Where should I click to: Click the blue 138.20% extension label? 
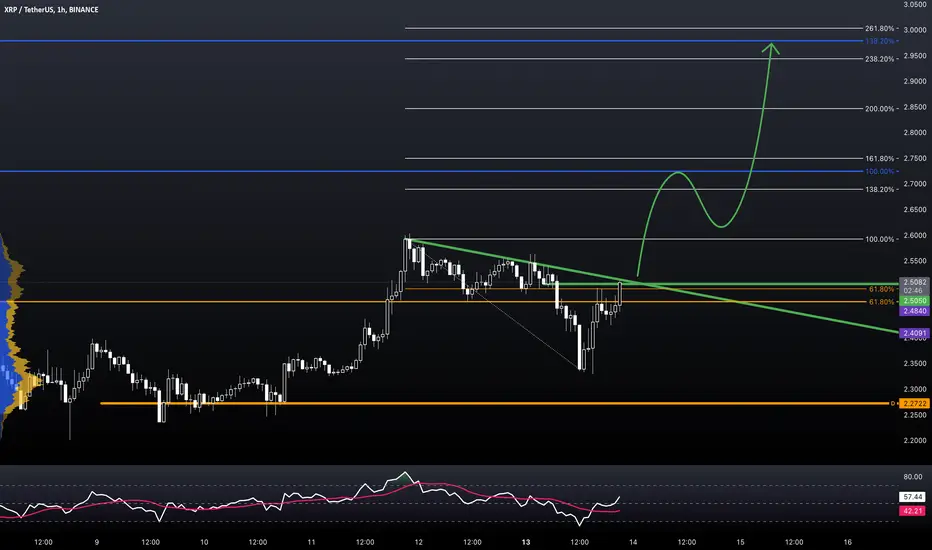point(880,41)
